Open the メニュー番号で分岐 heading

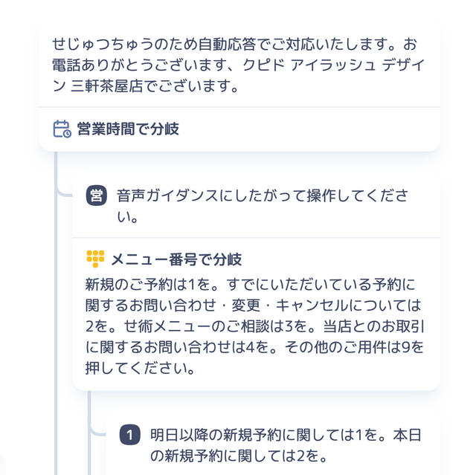click(x=176, y=259)
